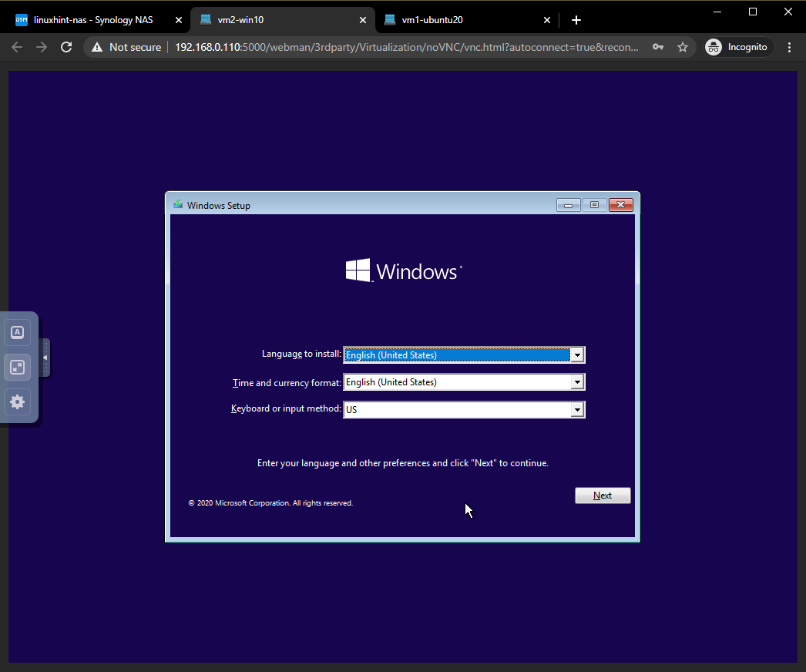Image resolution: width=806 pixels, height=672 pixels.
Task: Click the Incognito profile indicator
Action: (x=737, y=47)
